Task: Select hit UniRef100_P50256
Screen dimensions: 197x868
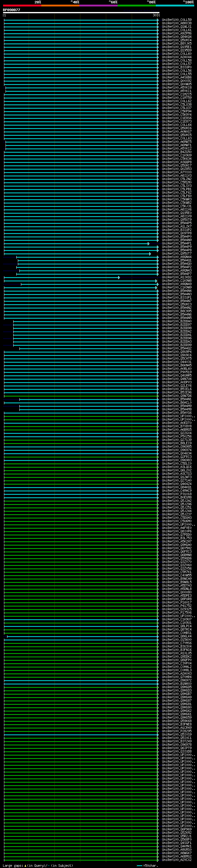Action: pyautogui.click(x=176, y=436)
